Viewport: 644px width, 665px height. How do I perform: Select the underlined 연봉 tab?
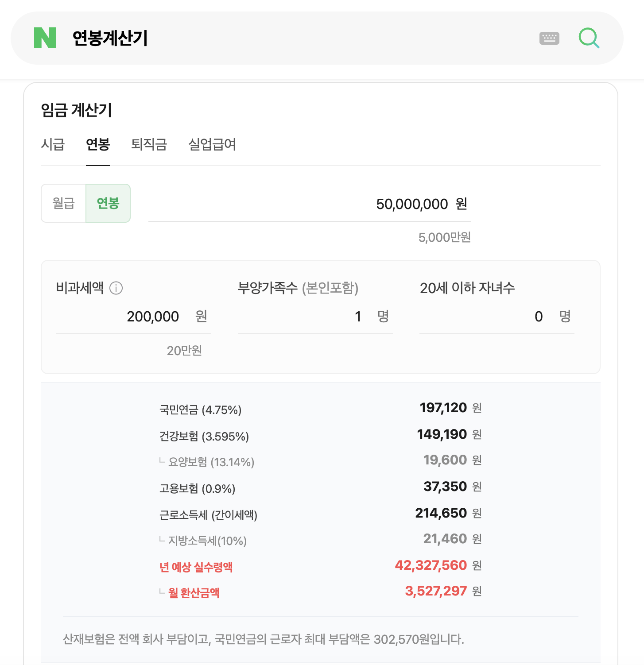[x=98, y=144]
